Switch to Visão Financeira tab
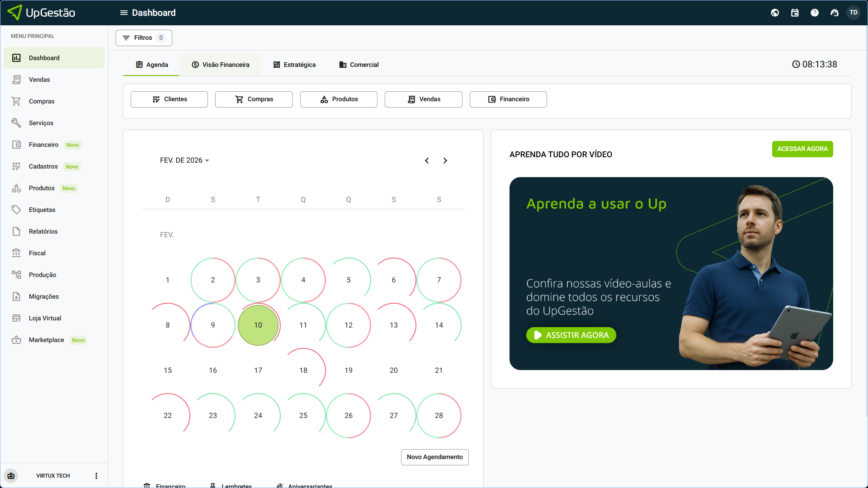Viewport: 868px width, 488px height. (x=220, y=65)
